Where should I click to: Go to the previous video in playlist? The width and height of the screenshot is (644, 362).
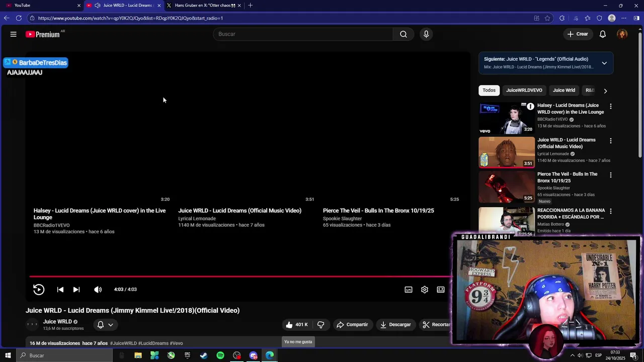tap(60, 290)
